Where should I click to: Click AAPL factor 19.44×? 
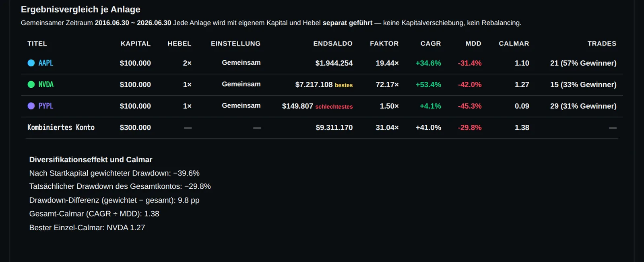click(387, 63)
